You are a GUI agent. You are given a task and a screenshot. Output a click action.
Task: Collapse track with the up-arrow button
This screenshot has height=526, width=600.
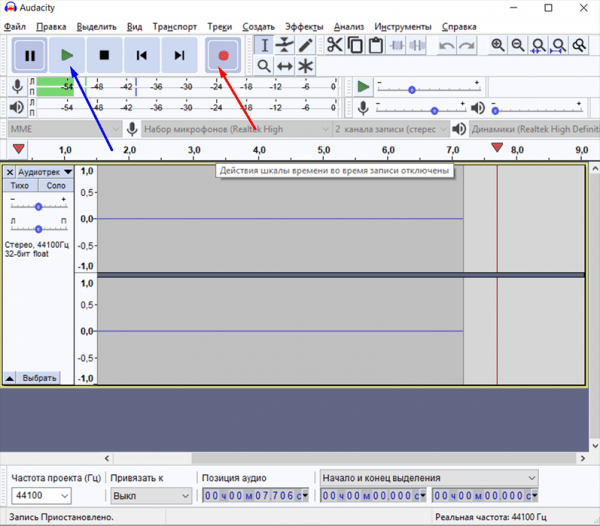click(x=10, y=378)
